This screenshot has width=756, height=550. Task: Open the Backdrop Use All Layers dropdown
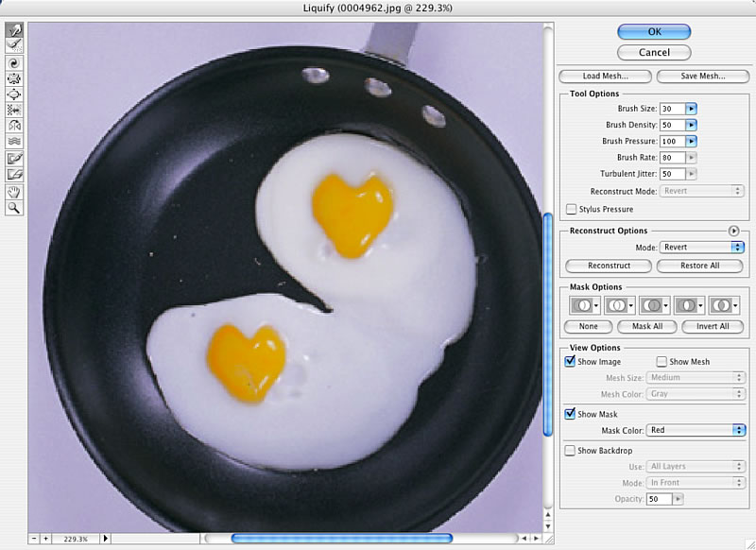[x=696, y=466]
